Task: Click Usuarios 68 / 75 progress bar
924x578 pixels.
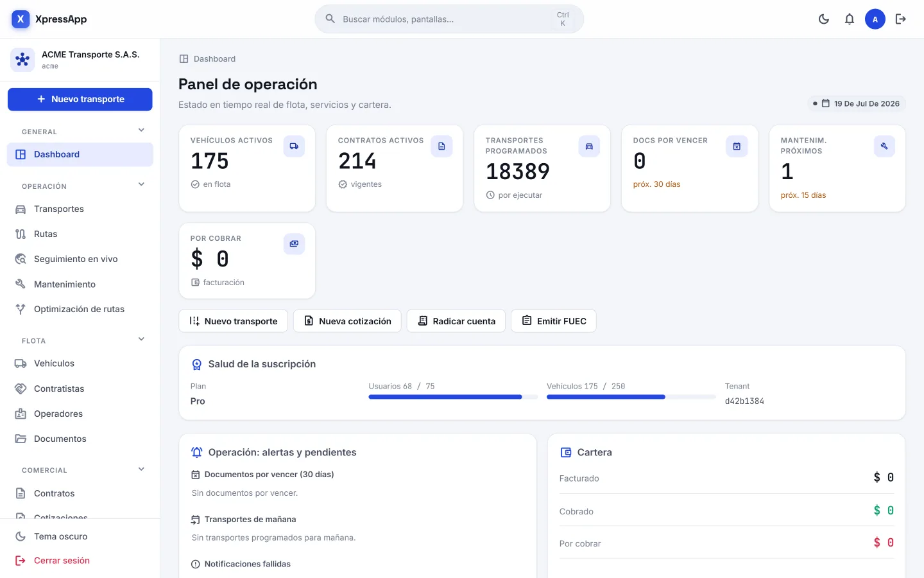Action: click(453, 397)
